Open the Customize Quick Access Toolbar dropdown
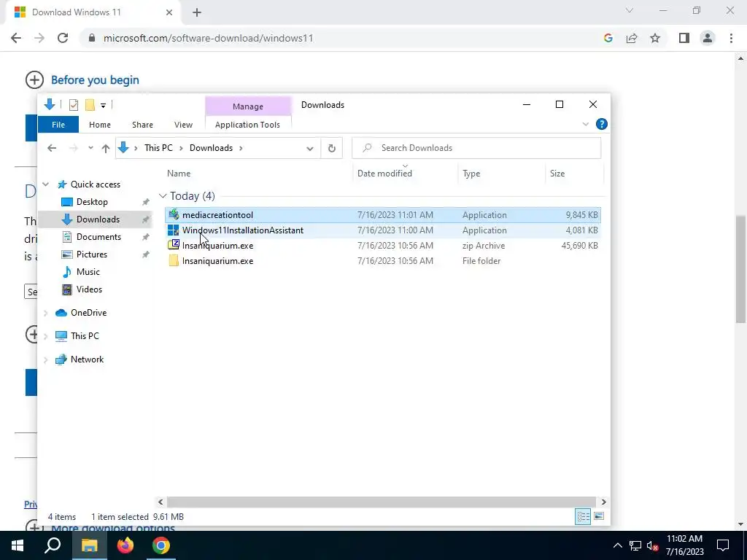This screenshot has height=560, width=747. click(x=103, y=105)
